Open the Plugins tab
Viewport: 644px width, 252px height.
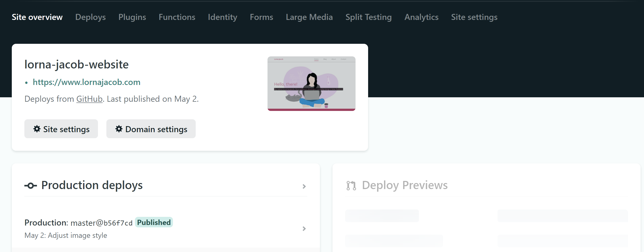click(x=132, y=17)
